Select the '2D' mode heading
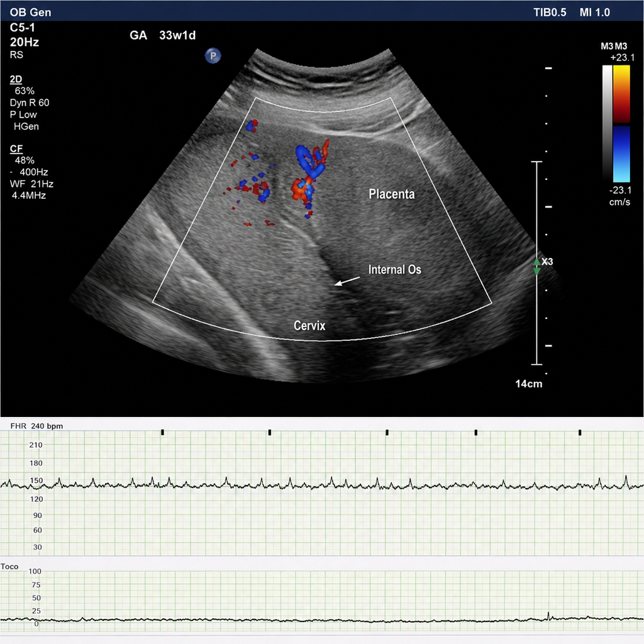 coord(16,79)
